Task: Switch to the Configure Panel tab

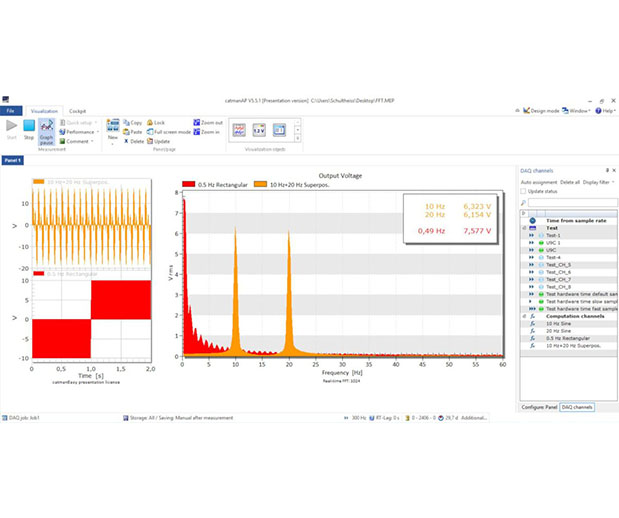Action: click(x=539, y=408)
